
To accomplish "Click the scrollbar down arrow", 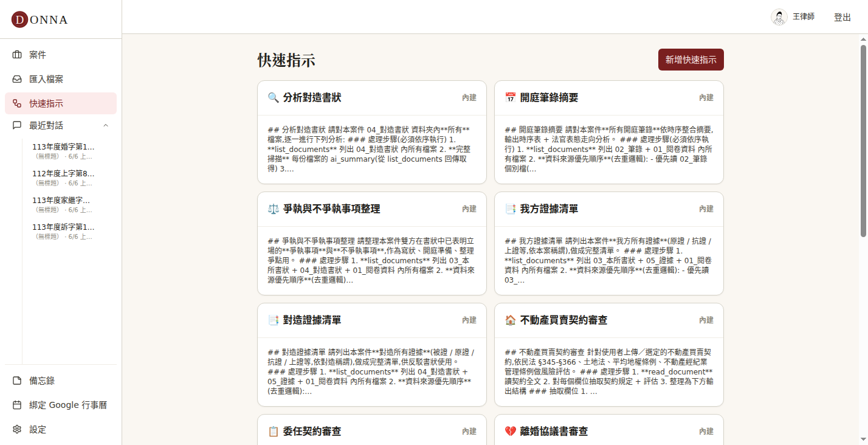I will pyautogui.click(x=863, y=438).
